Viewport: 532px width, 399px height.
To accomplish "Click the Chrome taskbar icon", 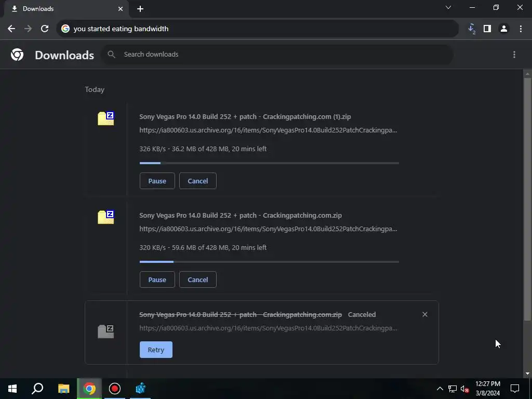I will pyautogui.click(x=89, y=389).
